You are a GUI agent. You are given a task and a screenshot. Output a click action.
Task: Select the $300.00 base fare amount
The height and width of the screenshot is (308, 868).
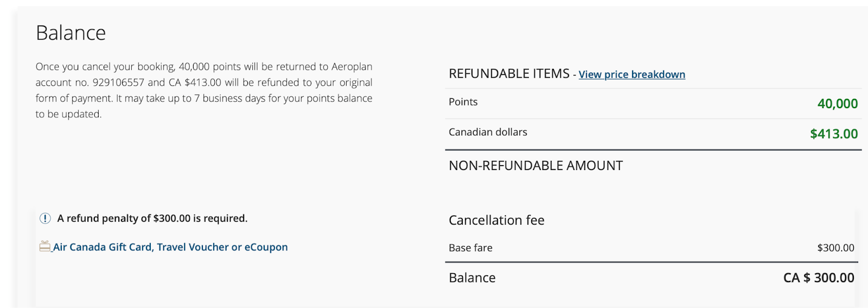pyautogui.click(x=835, y=248)
